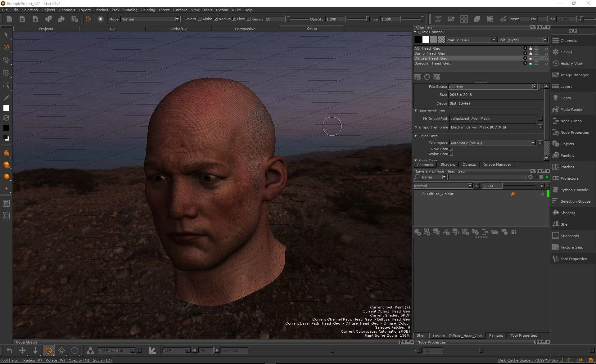The image size is (596, 364).
Task: Click the R reset button beside File Space
Action: pyautogui.click(x=541, y=87)
